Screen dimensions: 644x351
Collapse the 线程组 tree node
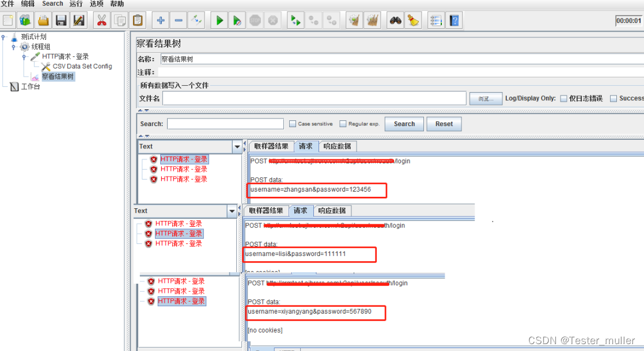click(x=14, y=47)
